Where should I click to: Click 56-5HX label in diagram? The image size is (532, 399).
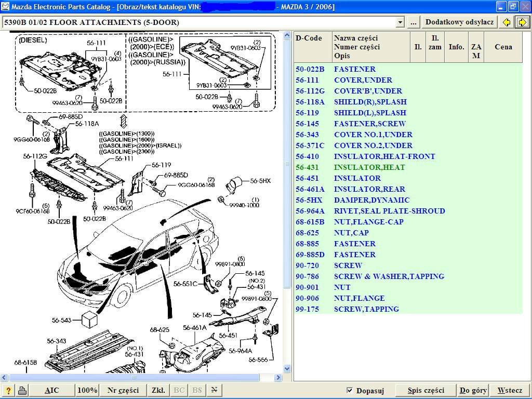click(261, 181)
